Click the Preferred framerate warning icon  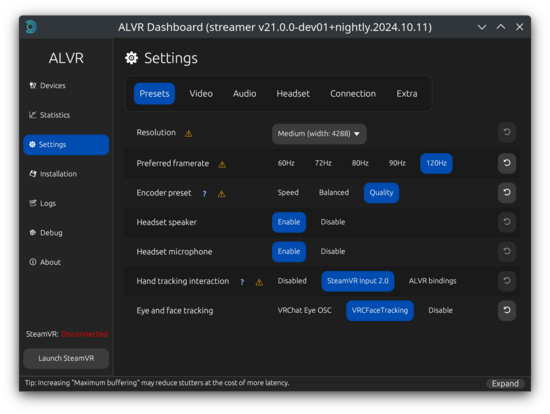point(222,164)
